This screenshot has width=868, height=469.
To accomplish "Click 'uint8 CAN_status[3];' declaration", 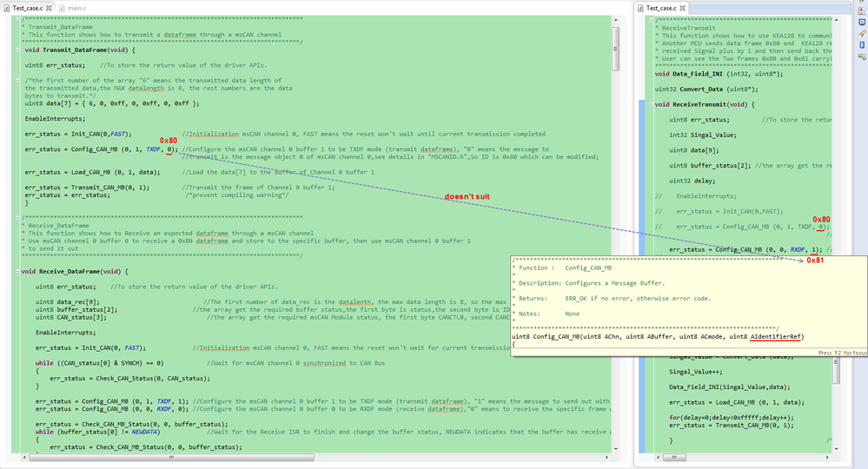I will 71,318.
